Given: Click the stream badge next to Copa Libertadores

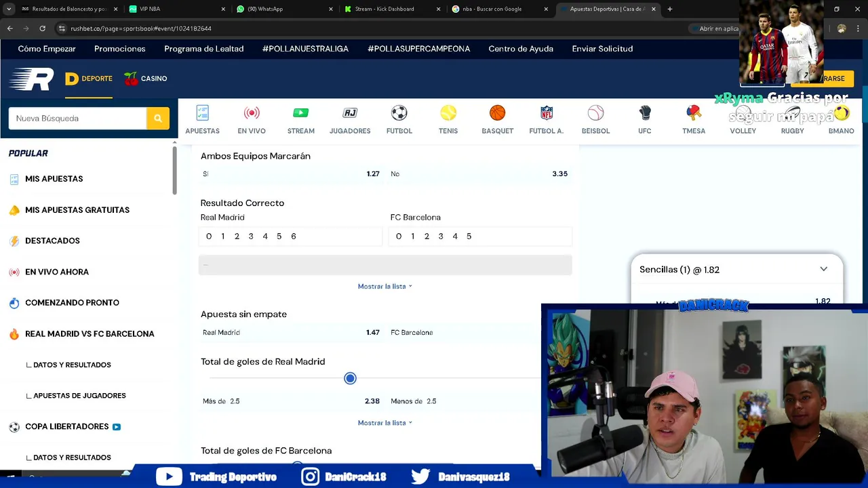Looking at the screenshot, I should (117, 427).
